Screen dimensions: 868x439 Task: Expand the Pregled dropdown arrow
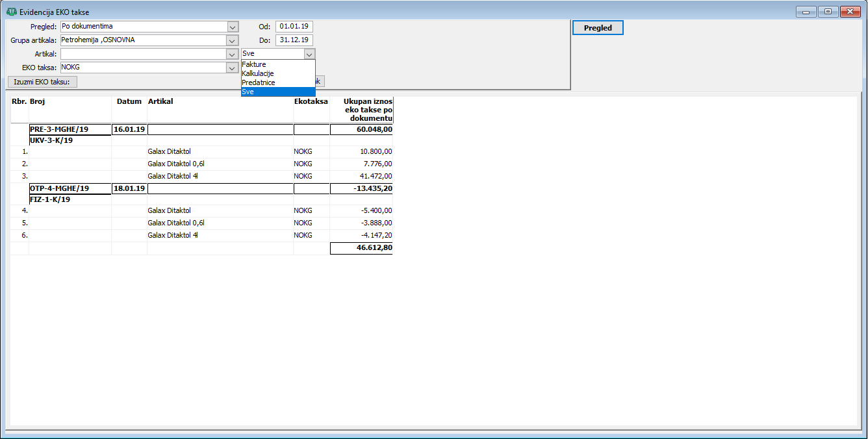coord(233,27)
